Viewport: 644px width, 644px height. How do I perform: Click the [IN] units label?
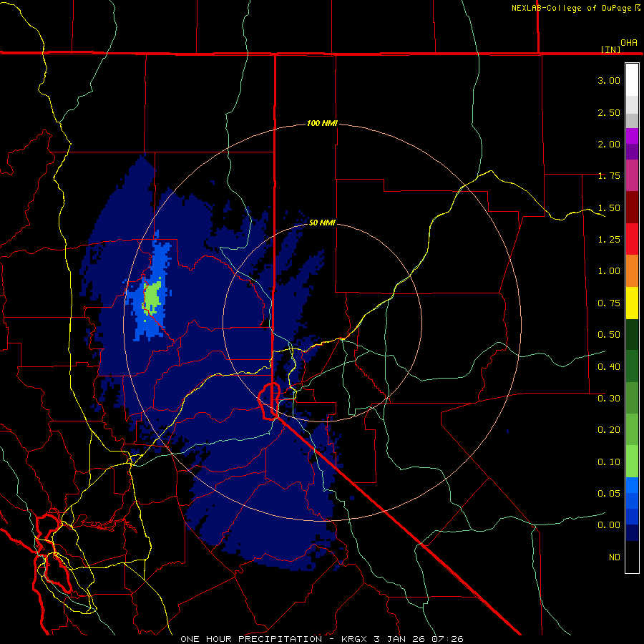pos(611,49)
